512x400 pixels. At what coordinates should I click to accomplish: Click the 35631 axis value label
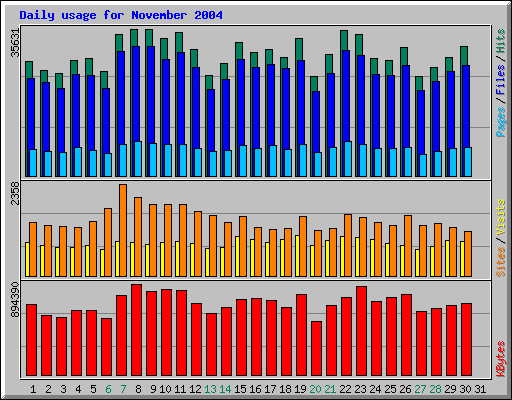(15, 43)
